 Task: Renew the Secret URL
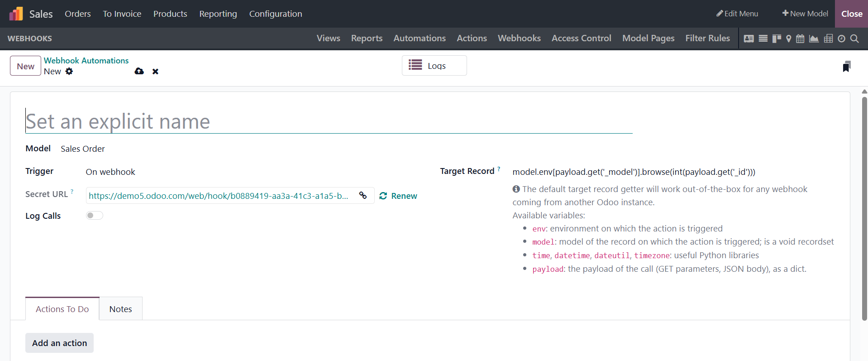point(398,196)
